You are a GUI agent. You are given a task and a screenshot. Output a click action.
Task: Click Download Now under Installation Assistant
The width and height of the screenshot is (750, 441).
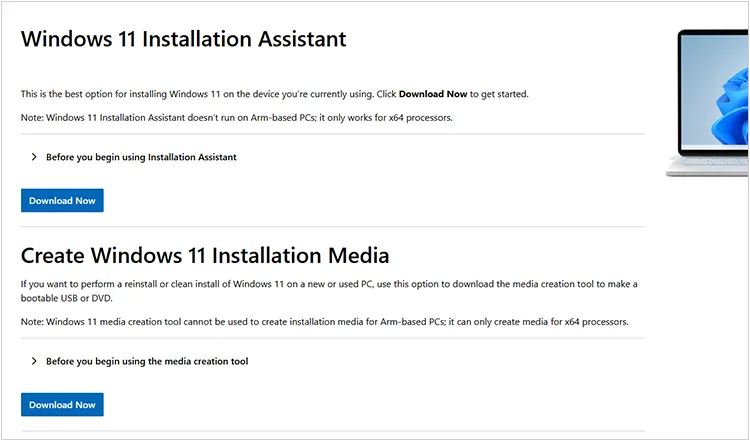pyautogui.click(x=62, y=201)
